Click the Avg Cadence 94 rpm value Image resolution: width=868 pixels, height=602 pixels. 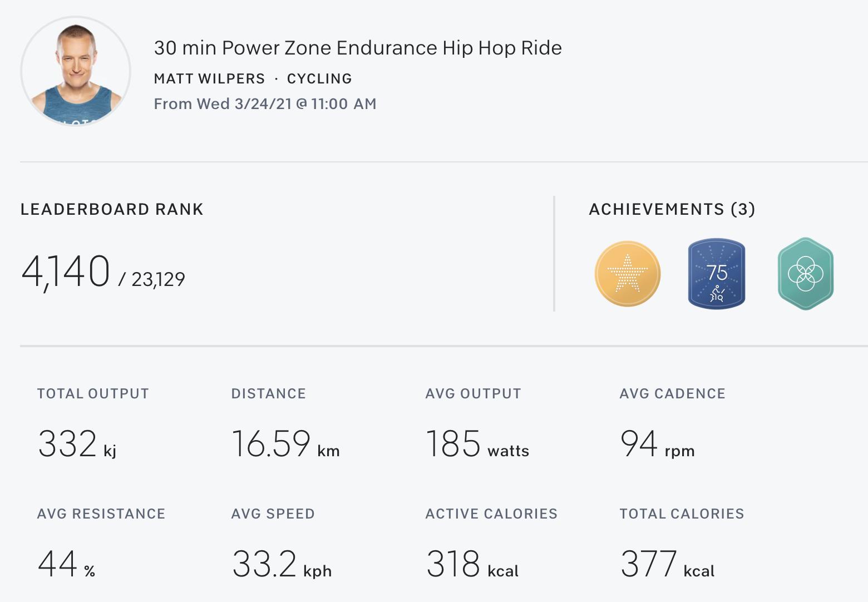[657, 444]
